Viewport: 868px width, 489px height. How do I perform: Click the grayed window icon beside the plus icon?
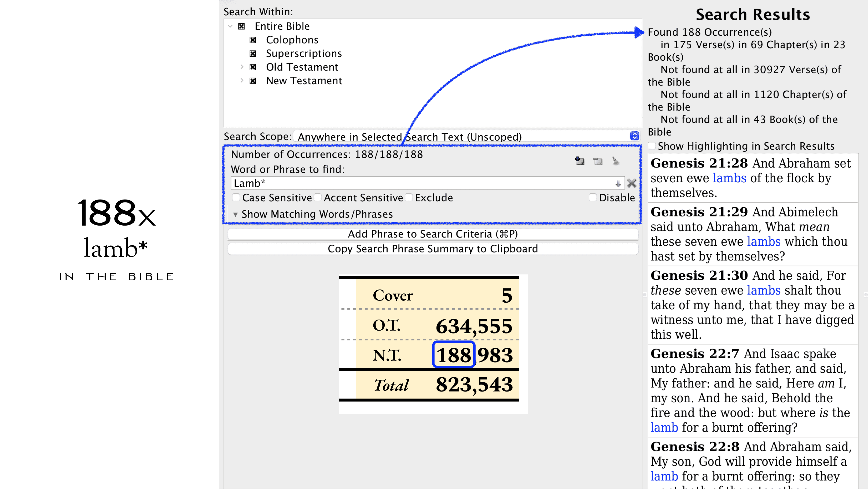(598, 161)
